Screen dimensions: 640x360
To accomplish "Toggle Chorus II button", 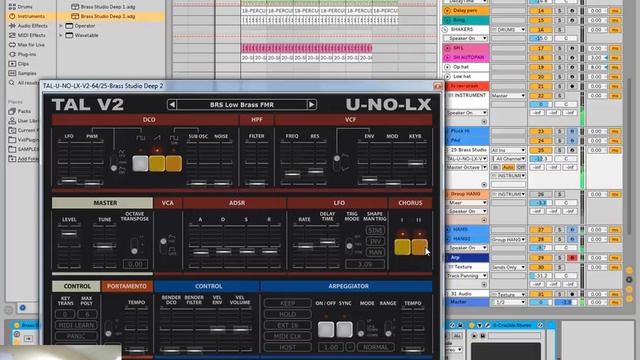I will [419, 247].
